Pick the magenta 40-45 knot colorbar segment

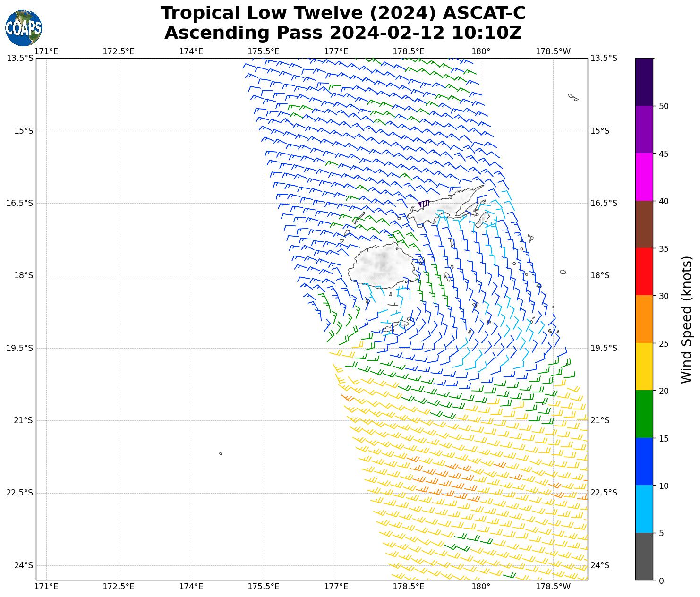tap(644, 177)
